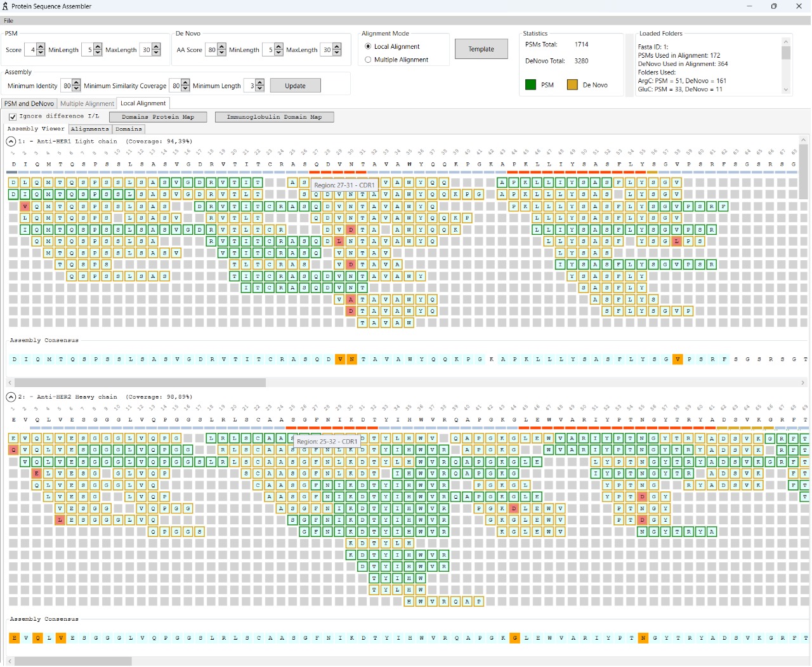Viewport: 812px width, 667px height.
Task: Click the green PSM legend icon
Action: pos(530,84)
